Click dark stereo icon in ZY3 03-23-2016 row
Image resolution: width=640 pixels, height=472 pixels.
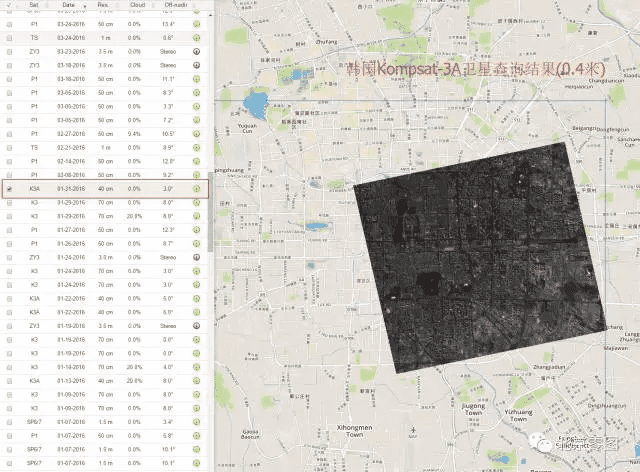click(x=196, y=52)
